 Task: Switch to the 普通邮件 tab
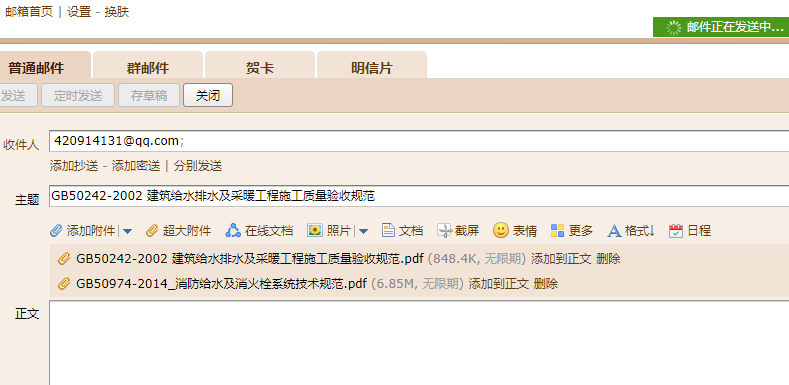pyautogui.click(x=36, y=68)
